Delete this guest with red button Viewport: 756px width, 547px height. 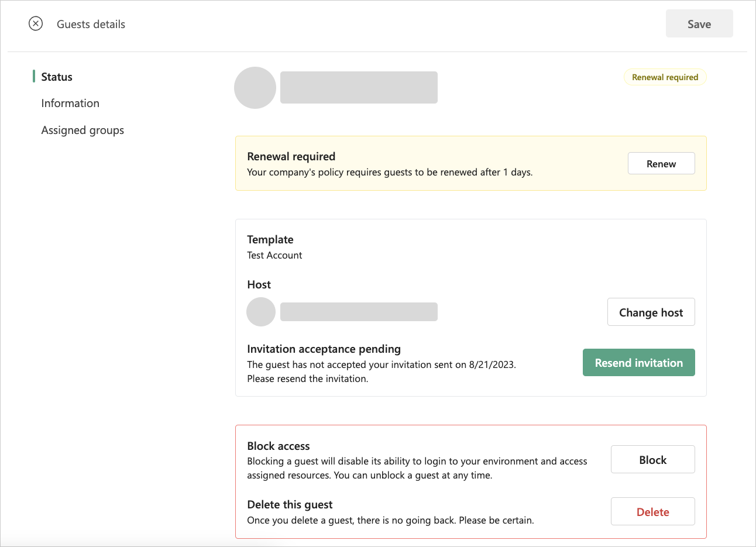[652, 512]
